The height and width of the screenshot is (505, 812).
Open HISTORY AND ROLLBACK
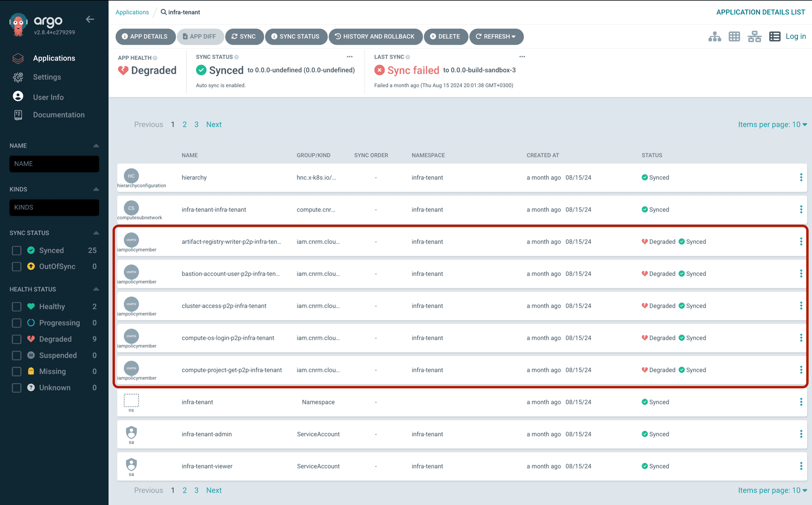pos(376,36)
